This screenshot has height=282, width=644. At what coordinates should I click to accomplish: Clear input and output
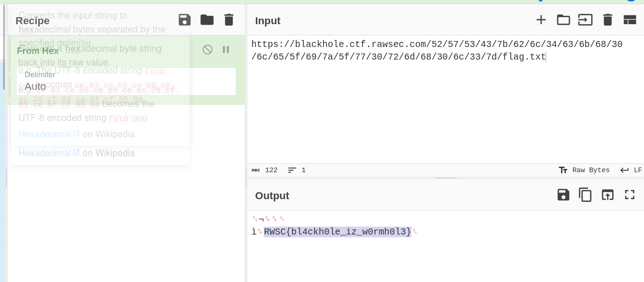coord(608,20)
